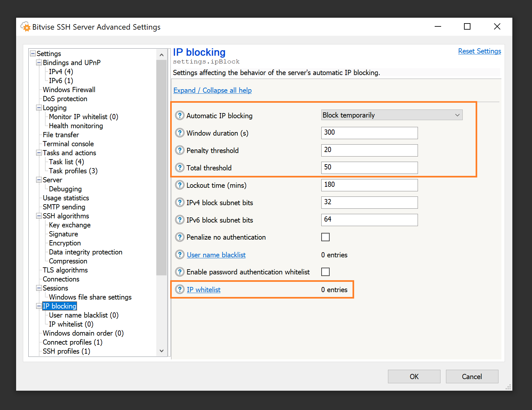This screenshot has height=410, width=532.
Task: Show help for IPv6 block subnet bits
Action: pos(179,220)
